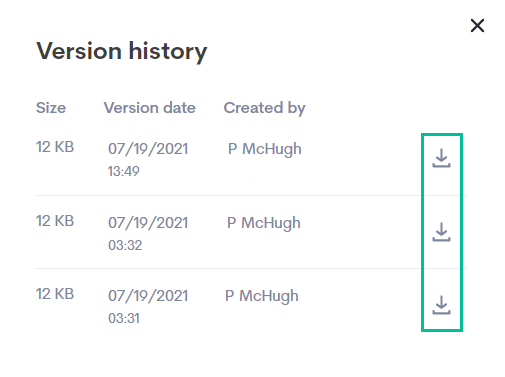Click the 13:49 timestamp
This screenshot has width=505, height=377.
(x=124, y=171)
